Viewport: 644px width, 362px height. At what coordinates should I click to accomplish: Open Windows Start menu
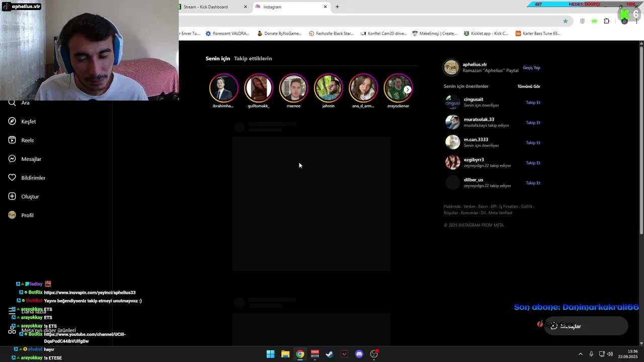[x=270, y=354]
